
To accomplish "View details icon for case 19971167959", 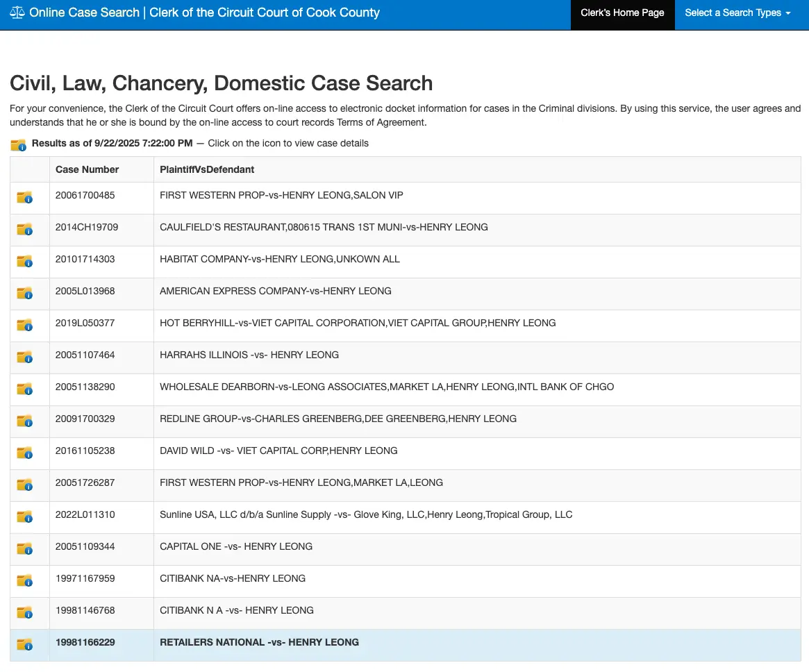I will (x=25, y=580).
